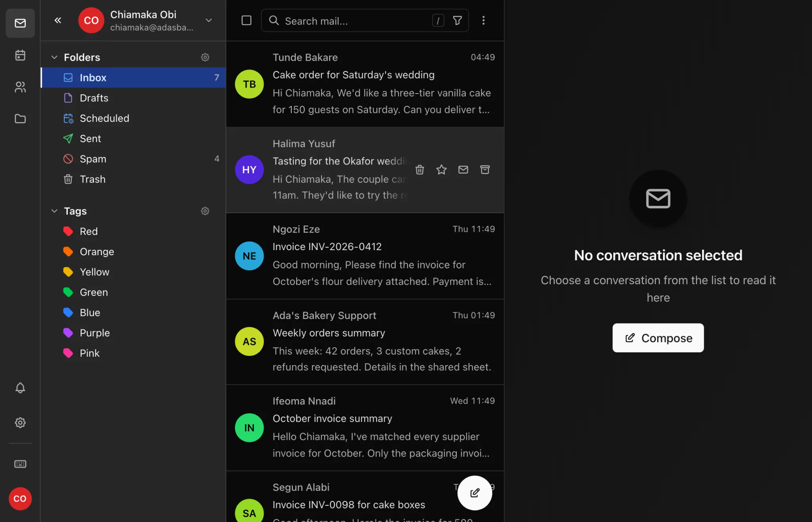
Task: Filter by the Pink tag
Action: click(133, 353)
